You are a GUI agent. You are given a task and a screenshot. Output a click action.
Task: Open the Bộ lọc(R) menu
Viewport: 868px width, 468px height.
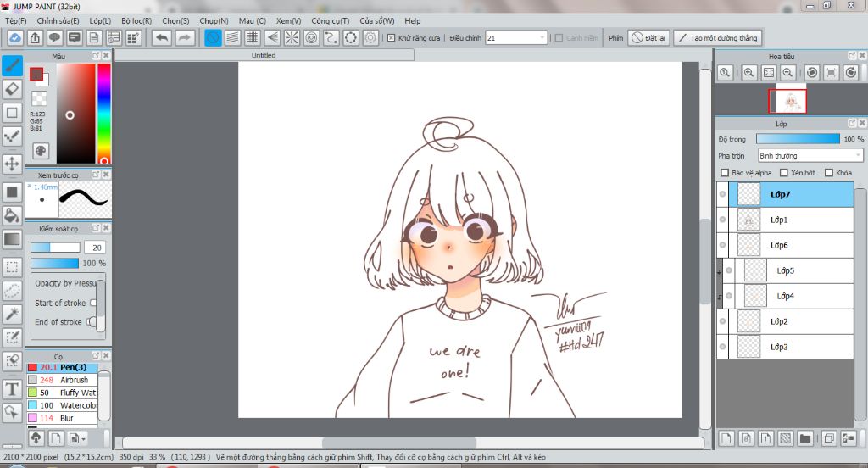(136, 20)
